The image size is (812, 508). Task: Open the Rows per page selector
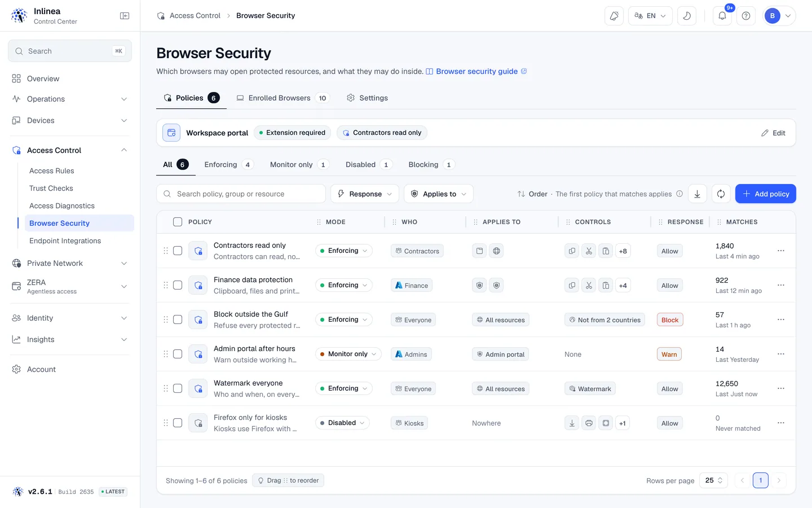coord(713,480)
